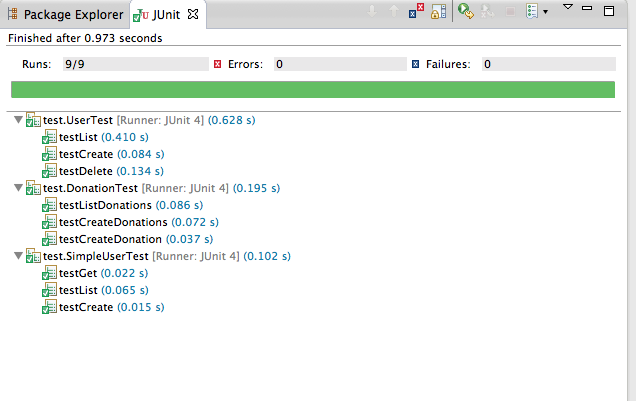
Task: Click the testListDonations test icon
Action: pyautogui.click(x=49, y=205)
